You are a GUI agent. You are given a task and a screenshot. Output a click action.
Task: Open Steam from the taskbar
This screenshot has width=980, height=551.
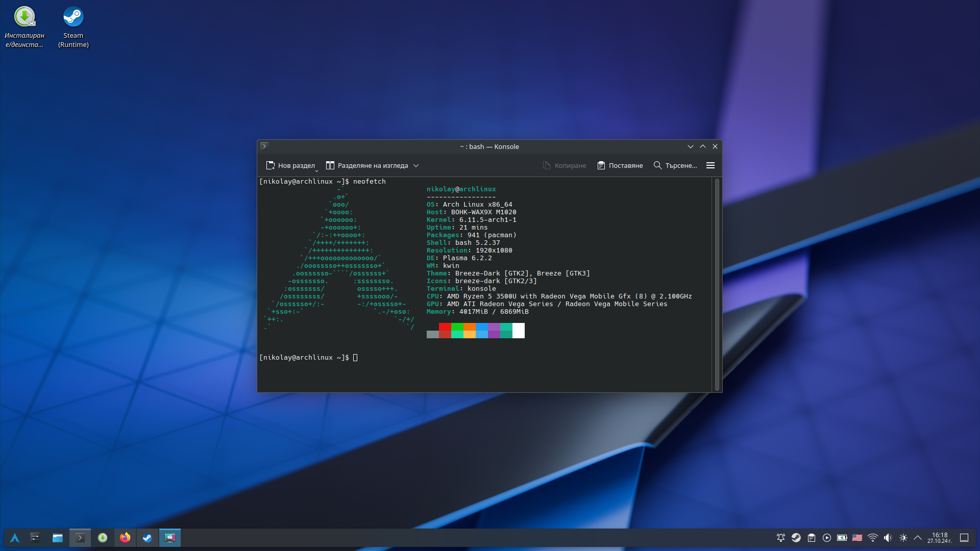[148, 538]
